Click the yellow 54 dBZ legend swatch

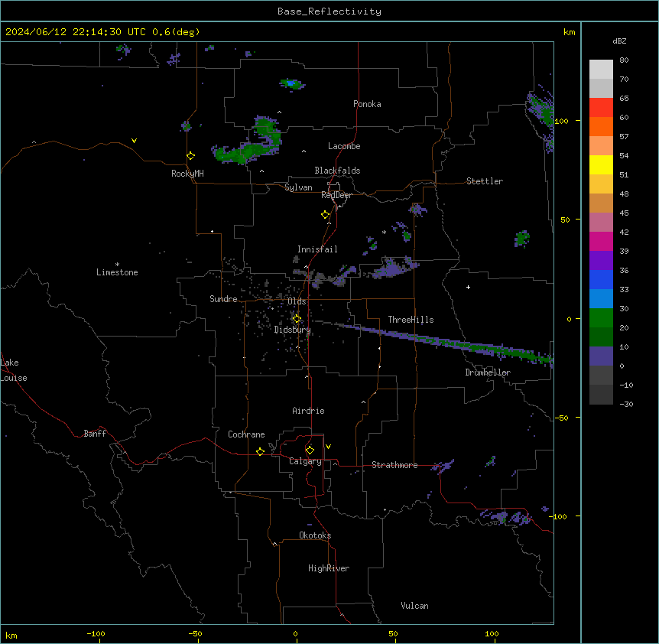(x=601, y=164)
